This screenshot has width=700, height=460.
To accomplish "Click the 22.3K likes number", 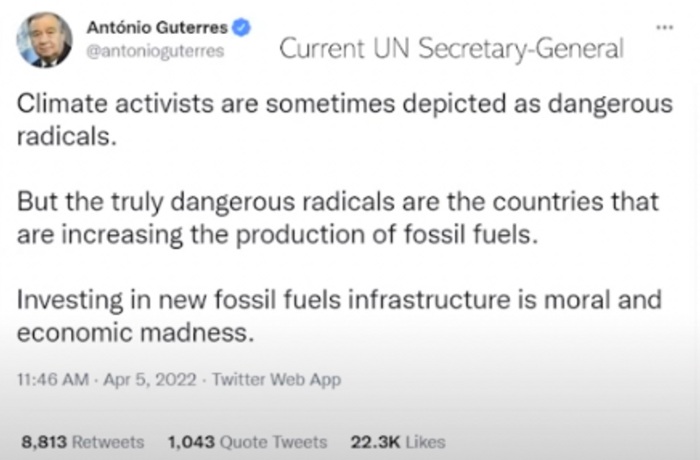I will coord(375,442).
